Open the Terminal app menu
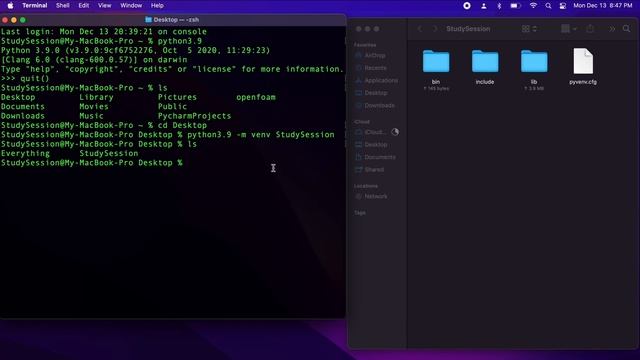The image size is (640, 360). tap(35, 6)
